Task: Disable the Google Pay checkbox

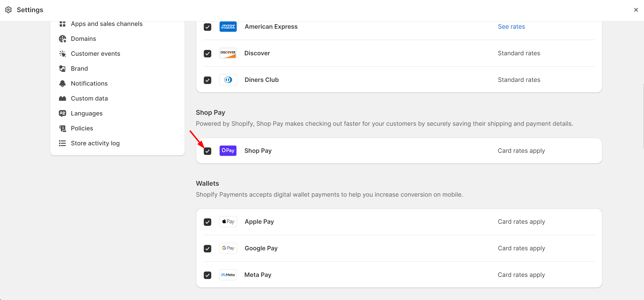Action: (x=208, y=248)
